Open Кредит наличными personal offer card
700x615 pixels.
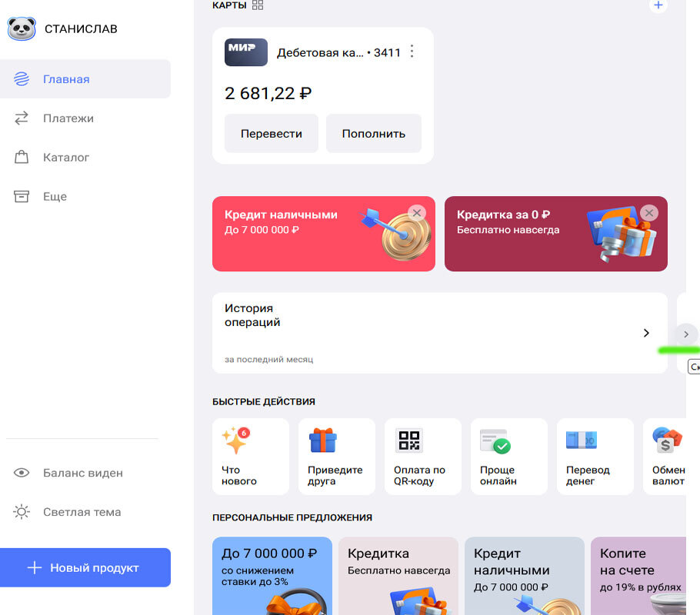coord(525,576)
